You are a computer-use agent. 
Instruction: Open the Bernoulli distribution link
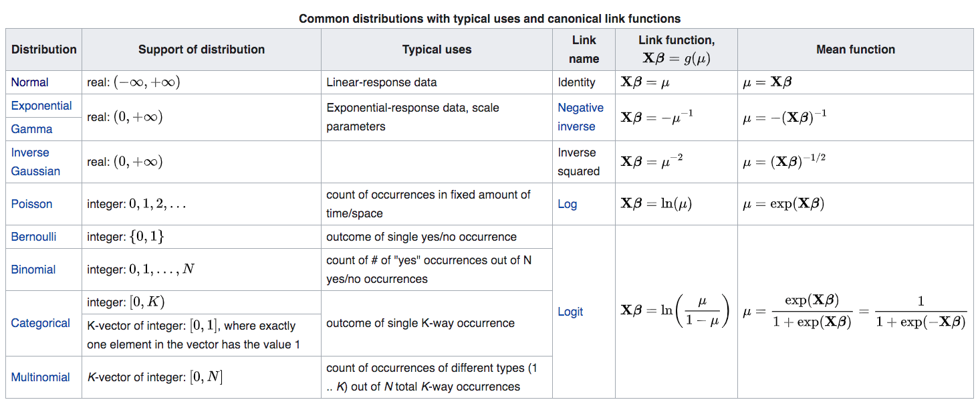point(33,237)
